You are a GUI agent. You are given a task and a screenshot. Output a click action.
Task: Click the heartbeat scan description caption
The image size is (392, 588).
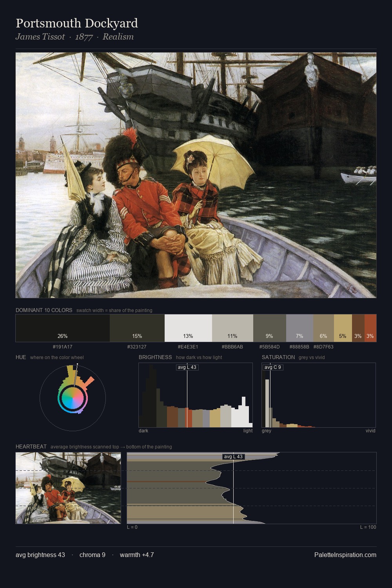click(111, 447)
